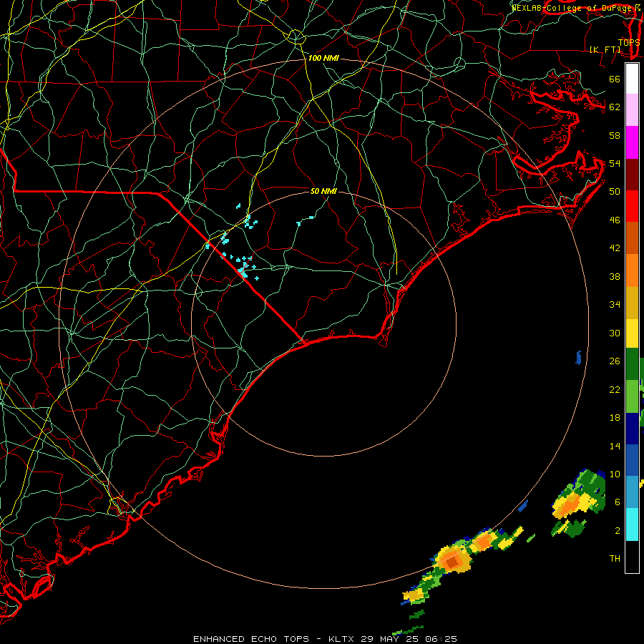Click the "29 MAY 25" date text
Screen dimensions: 644x644
391,639
